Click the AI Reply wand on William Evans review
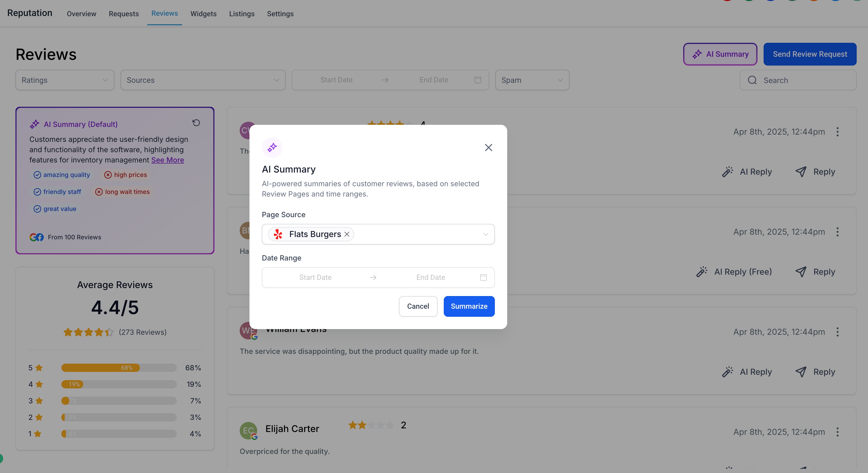The width and height of the screenshot is (868, 473). click(727, 372)
